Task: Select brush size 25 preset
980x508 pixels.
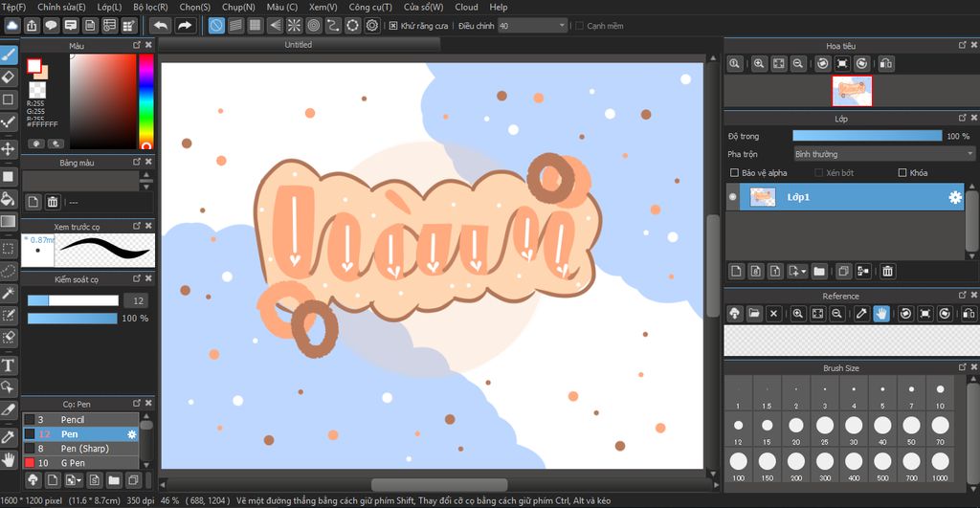Action: click(x=825, y=430)
